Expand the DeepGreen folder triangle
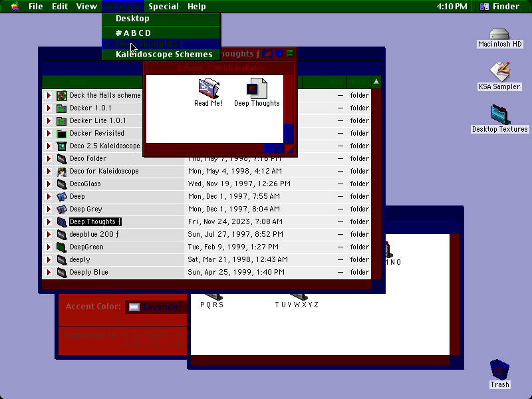The image size is (532, 399). click(49, 247)
